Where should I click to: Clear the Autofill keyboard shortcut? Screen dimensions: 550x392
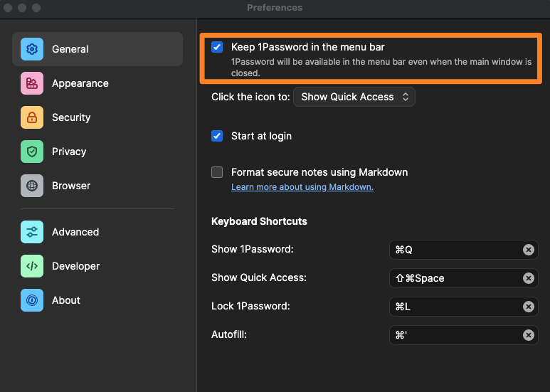pyautogui.click(x=528, y=335)
